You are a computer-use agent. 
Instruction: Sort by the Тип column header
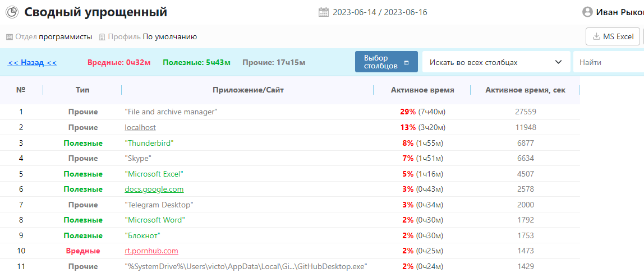pos(82,90)
